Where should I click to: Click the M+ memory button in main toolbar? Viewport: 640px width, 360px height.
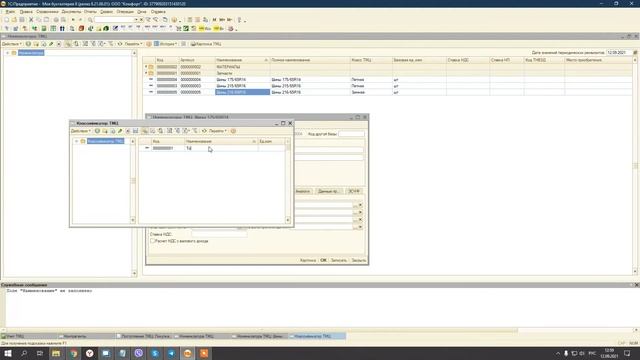coord(222,20)
